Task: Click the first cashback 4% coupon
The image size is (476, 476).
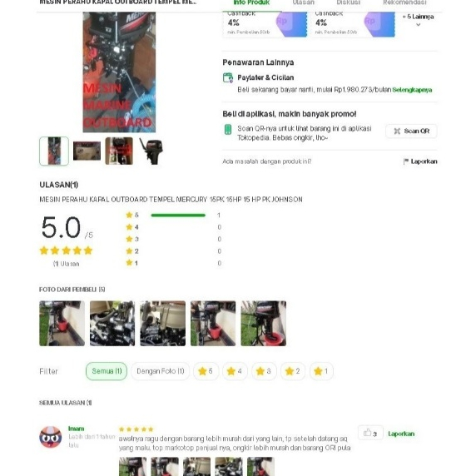Action: click(x=265, y=24)
